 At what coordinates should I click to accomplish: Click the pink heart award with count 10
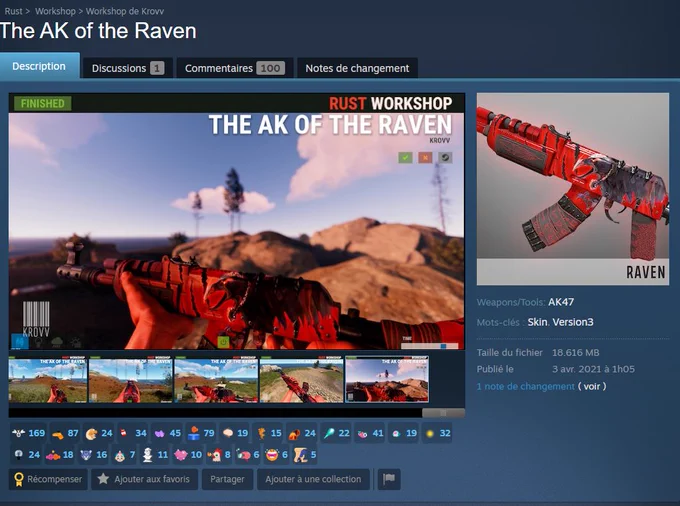pyautogui.click(x=188, y=454)
